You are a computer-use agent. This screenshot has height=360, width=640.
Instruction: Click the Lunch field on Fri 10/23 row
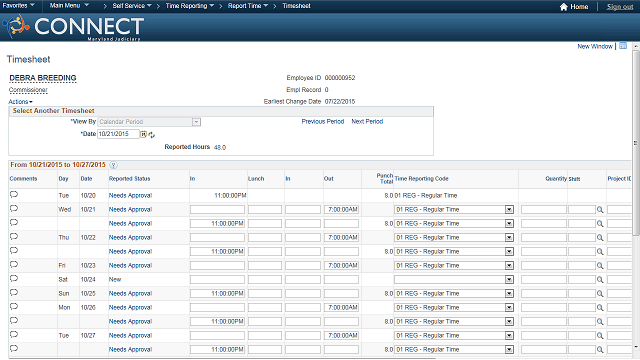(264, 266)
